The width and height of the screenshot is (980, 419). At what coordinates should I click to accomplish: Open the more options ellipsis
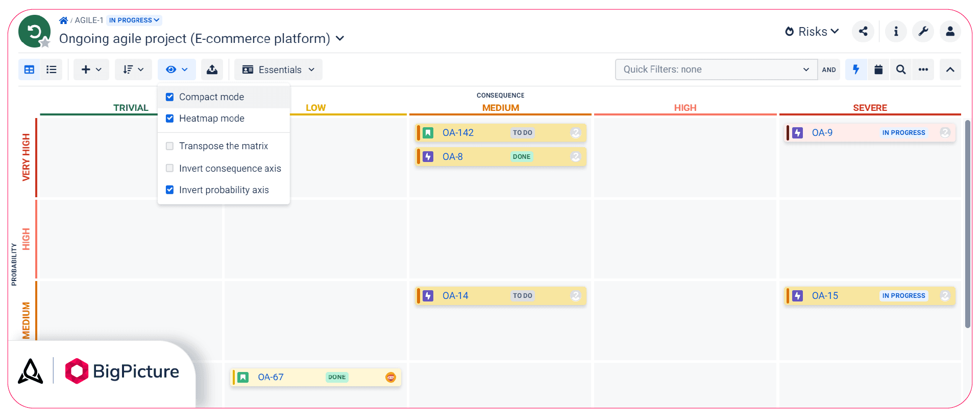923,69
